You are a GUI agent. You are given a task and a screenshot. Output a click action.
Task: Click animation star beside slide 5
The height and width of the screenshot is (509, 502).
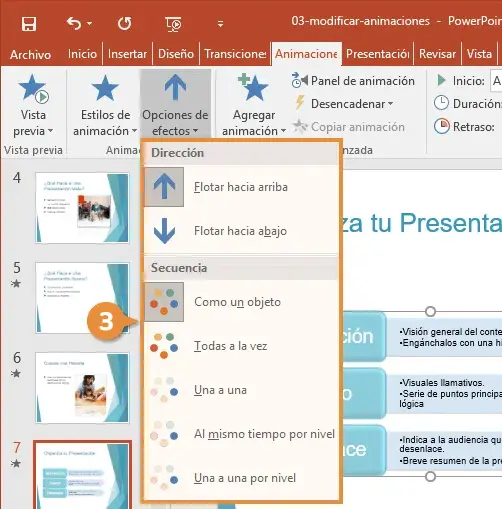point(16,284)
